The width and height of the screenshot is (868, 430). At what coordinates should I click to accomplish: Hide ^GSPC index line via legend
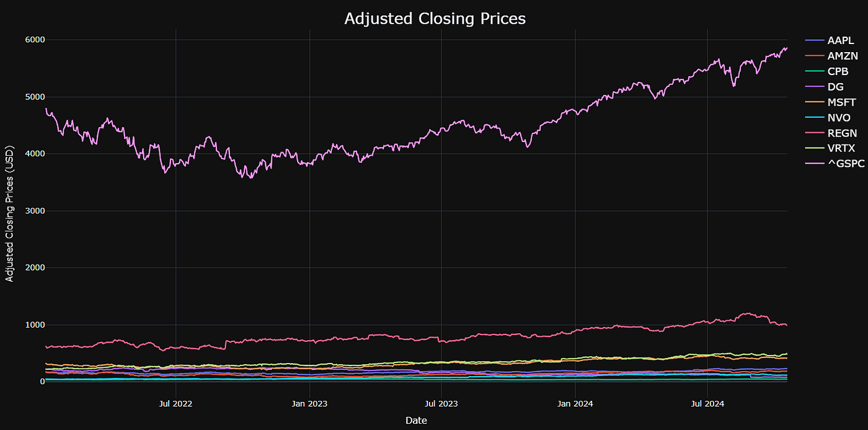tap(833, 164)
